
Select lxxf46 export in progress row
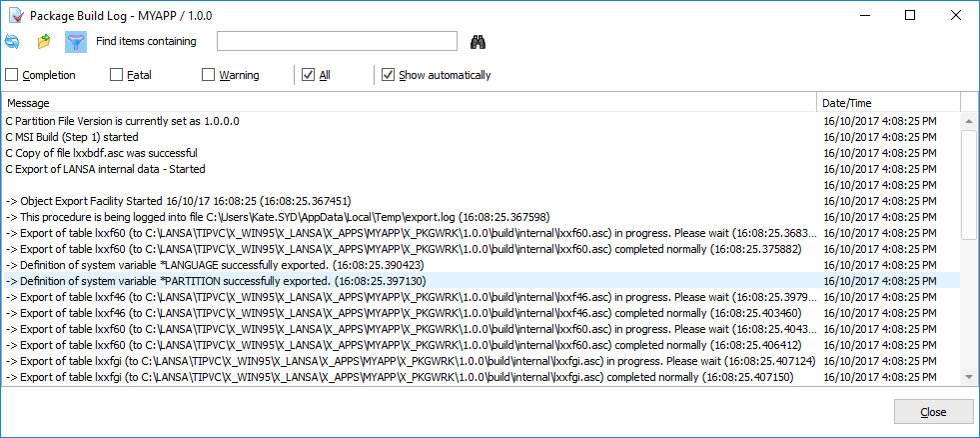[482, 297]
